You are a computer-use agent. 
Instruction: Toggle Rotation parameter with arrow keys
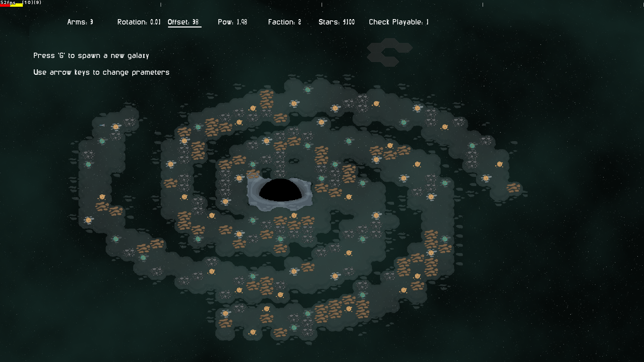point(139,22)
